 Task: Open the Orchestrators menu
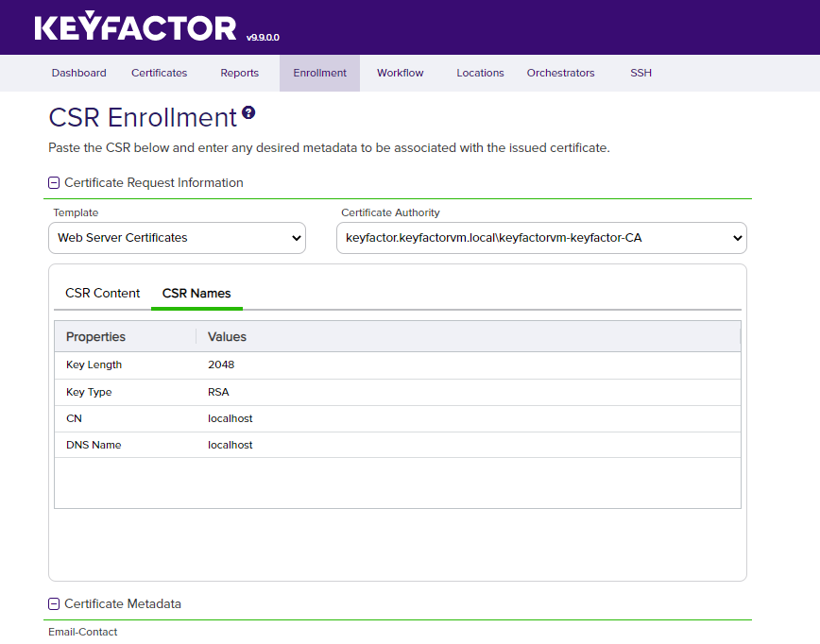[560, 73]
